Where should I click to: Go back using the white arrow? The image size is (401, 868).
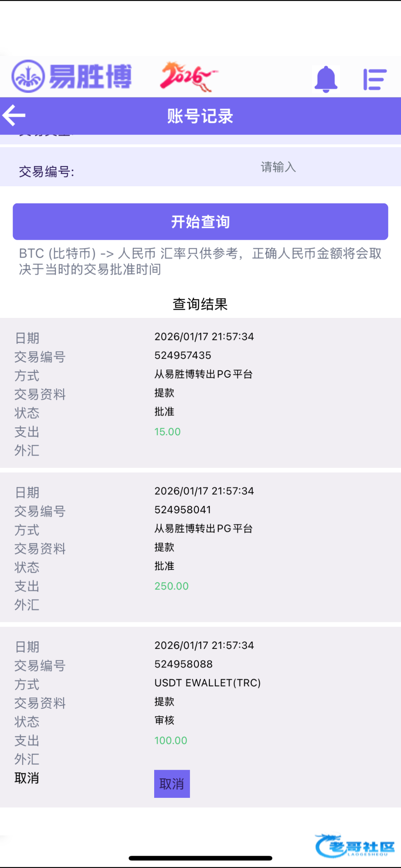click(x=14, y=115)
